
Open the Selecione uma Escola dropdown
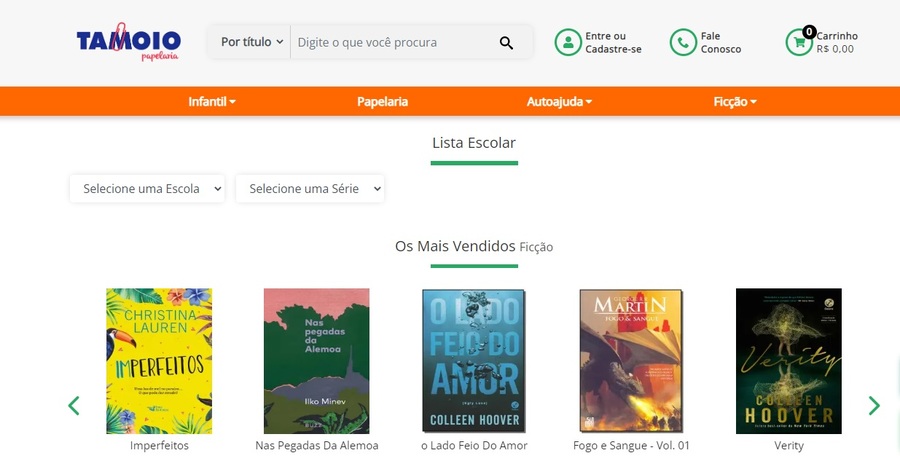(x=147, y=188)
